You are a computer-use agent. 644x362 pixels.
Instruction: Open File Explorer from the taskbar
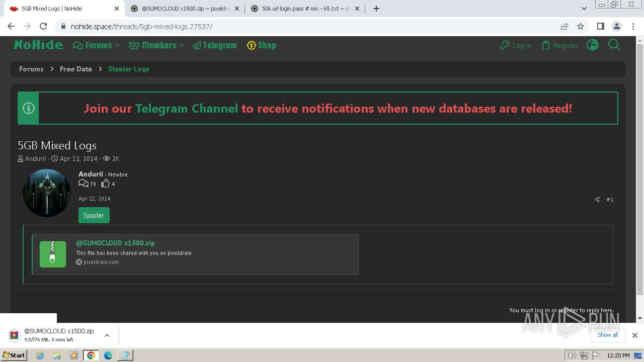pyautogui.click(x=57, y=355)
